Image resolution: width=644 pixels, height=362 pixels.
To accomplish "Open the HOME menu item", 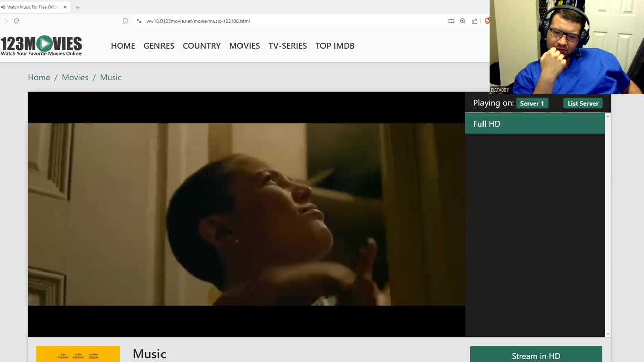I will click(x=123, y=46).
